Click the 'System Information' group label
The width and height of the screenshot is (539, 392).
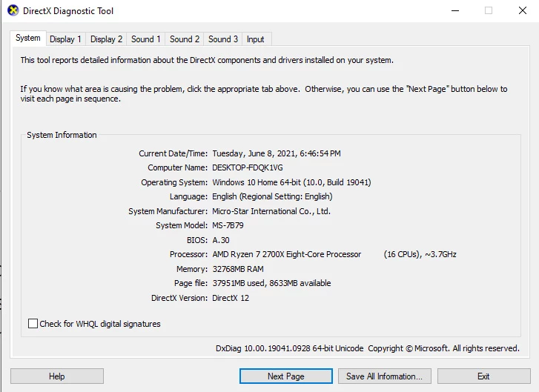(x=62, y=135)
